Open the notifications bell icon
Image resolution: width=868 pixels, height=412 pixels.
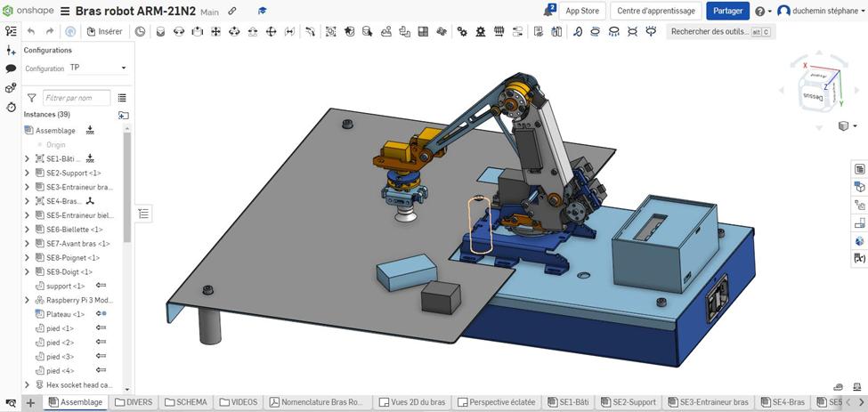point(548,11)
